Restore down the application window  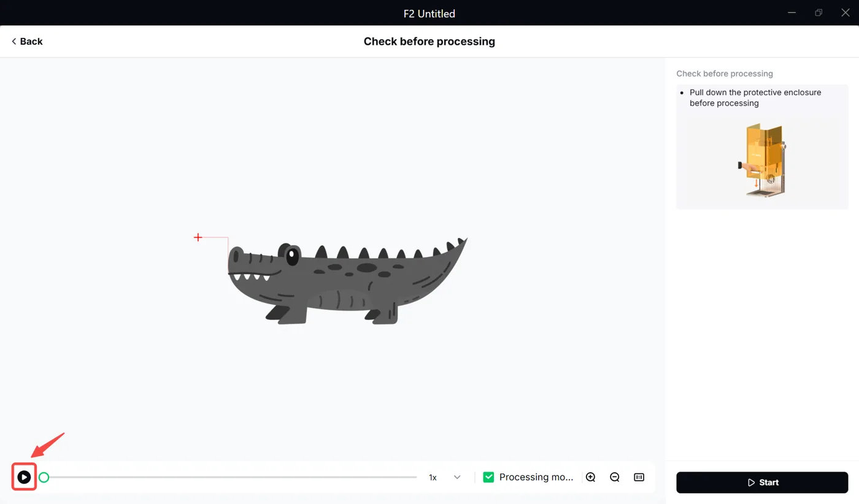click(x=819, y=13)
